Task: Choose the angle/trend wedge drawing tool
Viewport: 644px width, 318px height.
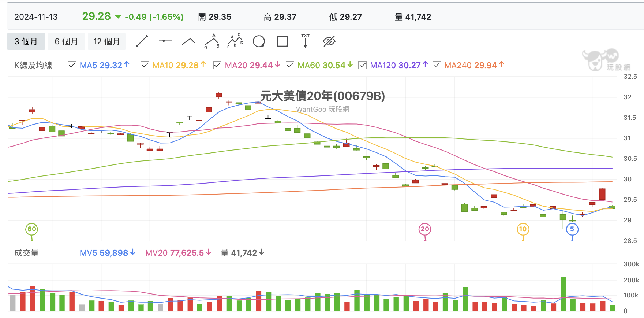Action: tap(188, 41)
